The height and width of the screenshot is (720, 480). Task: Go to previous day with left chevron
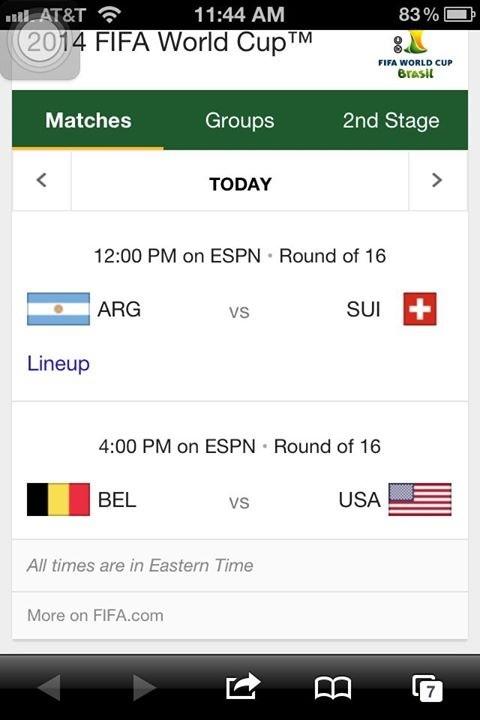42,180
